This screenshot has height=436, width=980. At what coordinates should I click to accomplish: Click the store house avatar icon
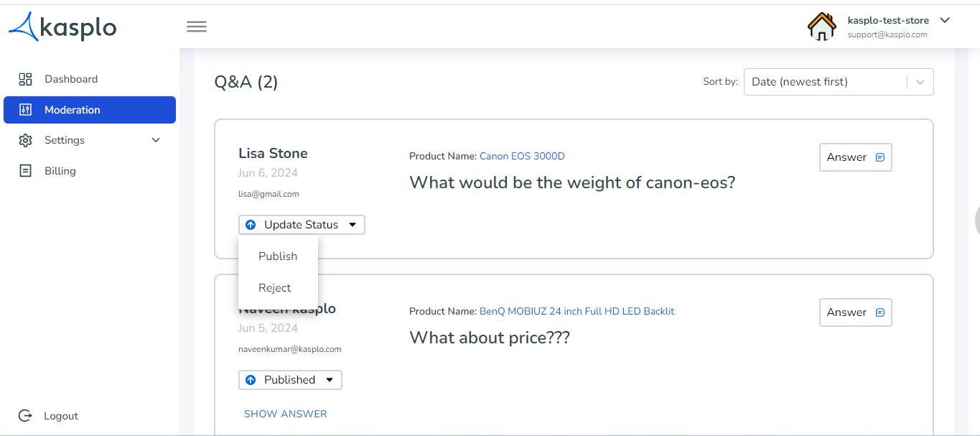click(822, 26)
